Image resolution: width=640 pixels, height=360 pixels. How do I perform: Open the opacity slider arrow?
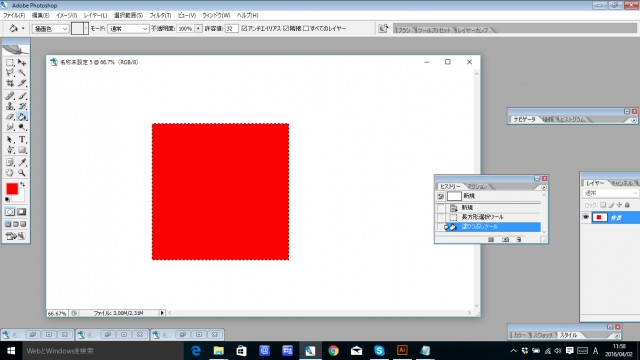tap(198, 29)
